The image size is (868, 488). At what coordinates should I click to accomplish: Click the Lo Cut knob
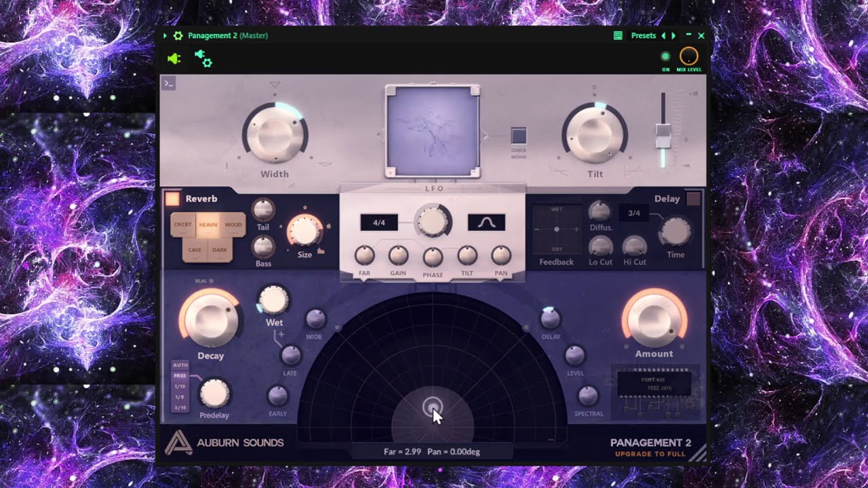pyautogui.click(x=599, y=246)
